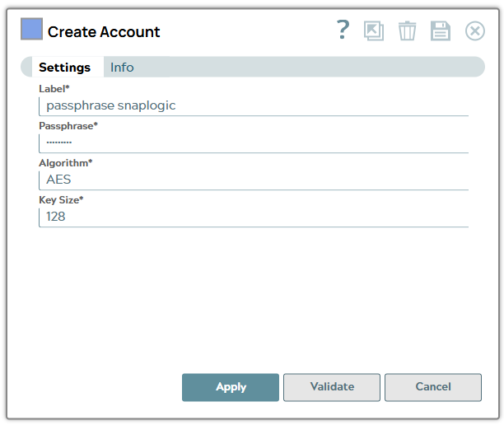The width and height of the screenshot is (504, 425).
Task: Open the help question mark icon
Action: pos(343,30)
